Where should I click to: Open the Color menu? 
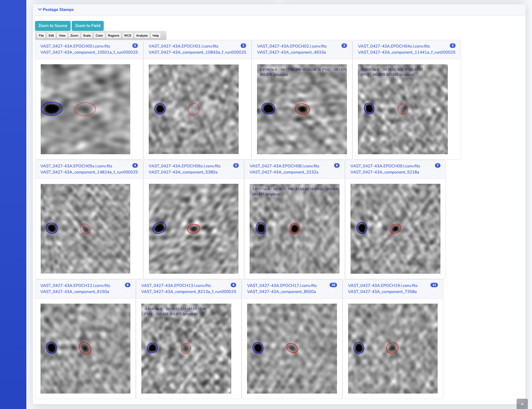[x=99, y=36]
